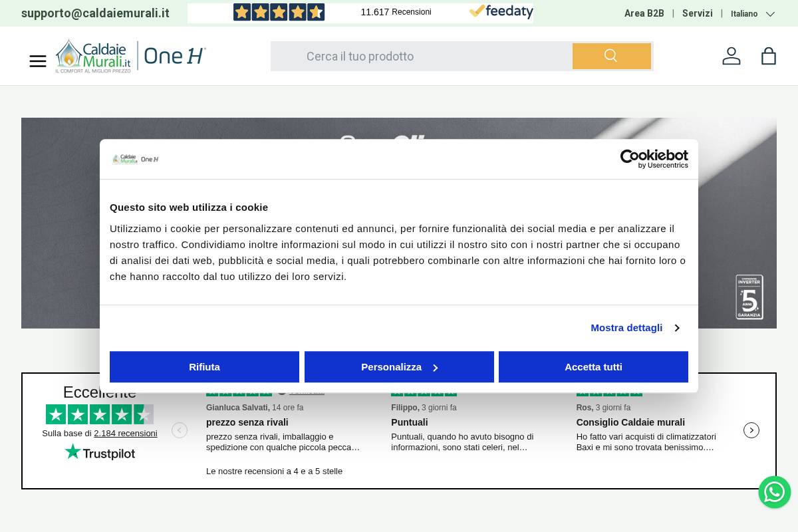Image resolution: width=798 pixels, height=532 pixels.
Task: Click the small logo in cookie dialog header
Action: tap(136, 159)
